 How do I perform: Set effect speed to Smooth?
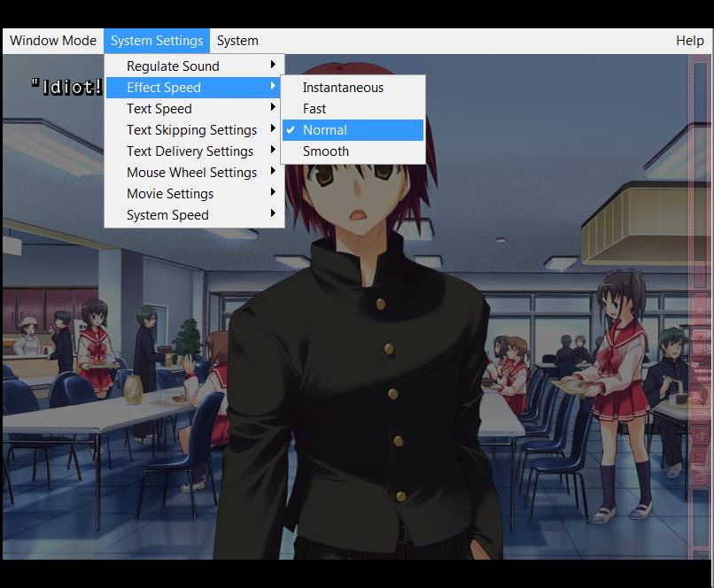pyautogui.click(x=353, y=151)
